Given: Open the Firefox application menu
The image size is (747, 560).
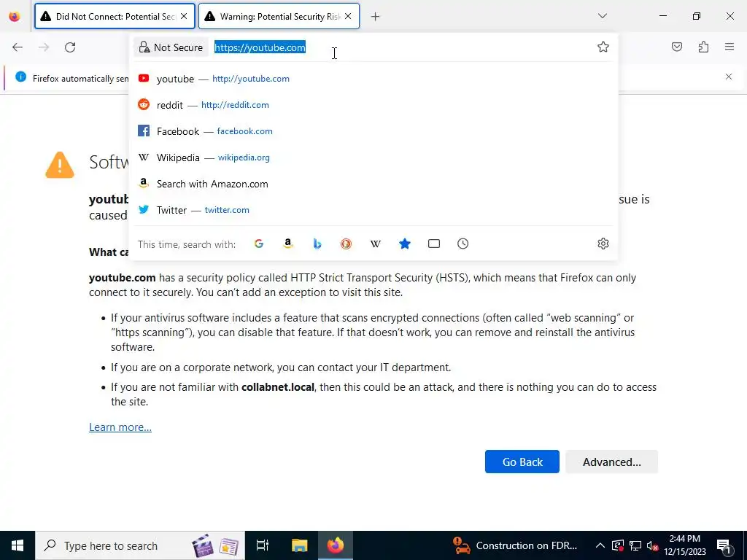Looking at the screenshot, I should tap(729, 47).
